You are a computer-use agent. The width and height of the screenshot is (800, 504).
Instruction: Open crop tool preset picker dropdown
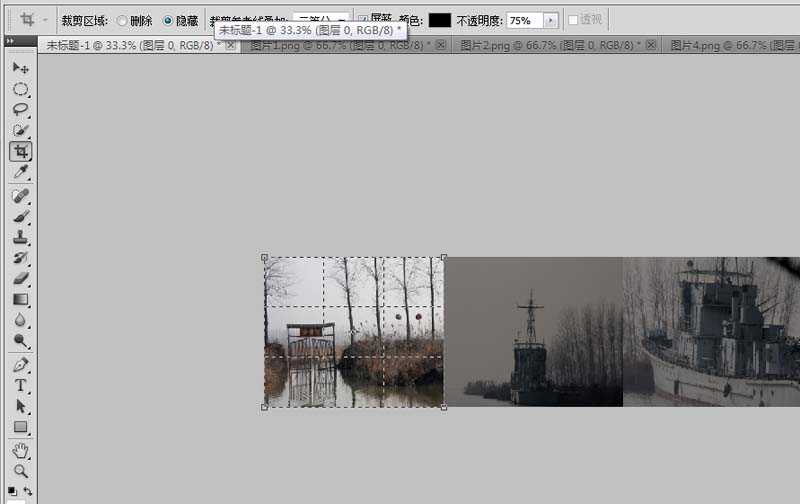33,20
